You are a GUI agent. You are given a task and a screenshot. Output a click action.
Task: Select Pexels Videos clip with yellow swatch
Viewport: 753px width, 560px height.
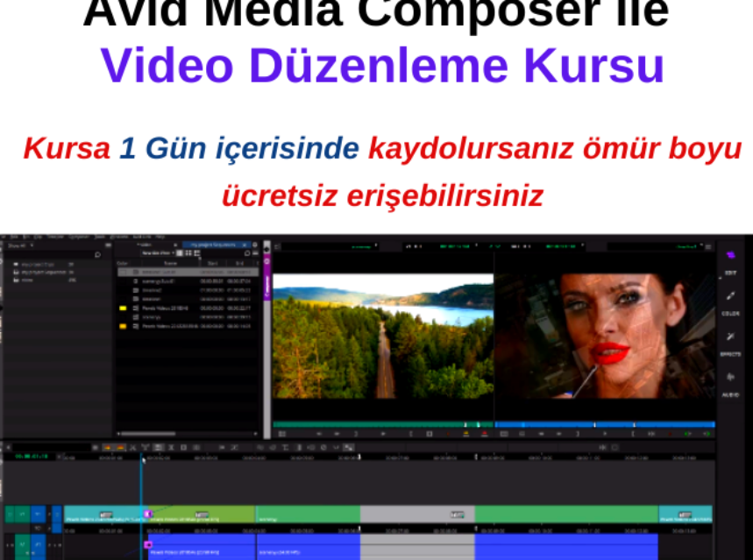pos(188,308)
